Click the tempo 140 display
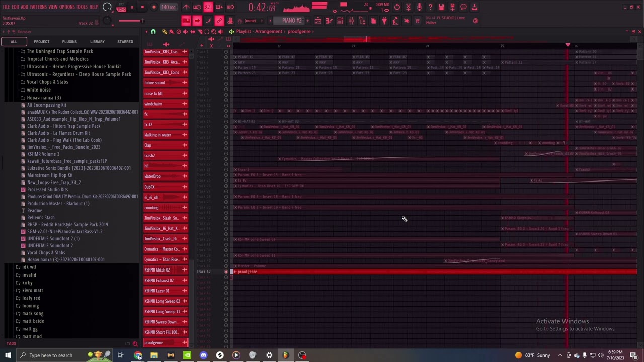The height and width of the screenshot is (362, 644). (168, 7)
